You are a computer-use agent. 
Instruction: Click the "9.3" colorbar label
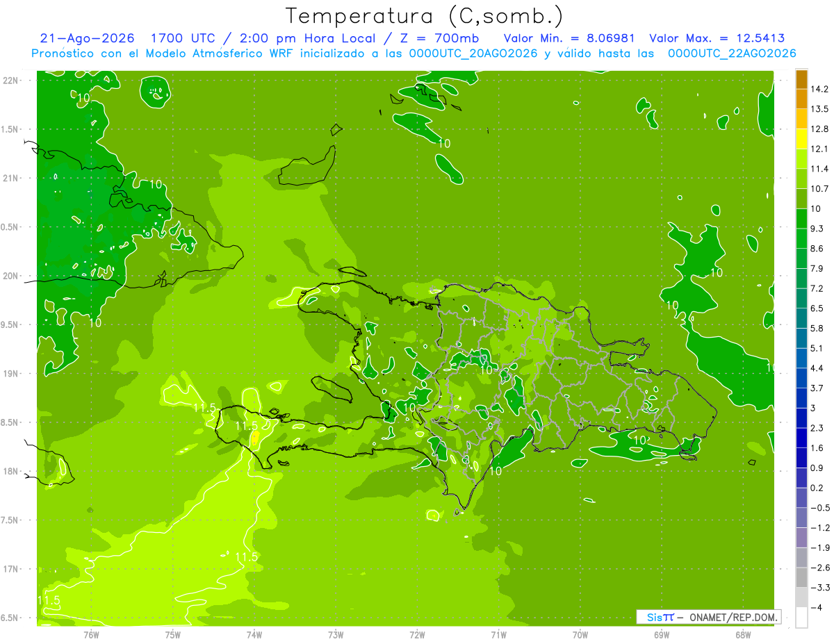pyautogui.click(x=817, y=229)
